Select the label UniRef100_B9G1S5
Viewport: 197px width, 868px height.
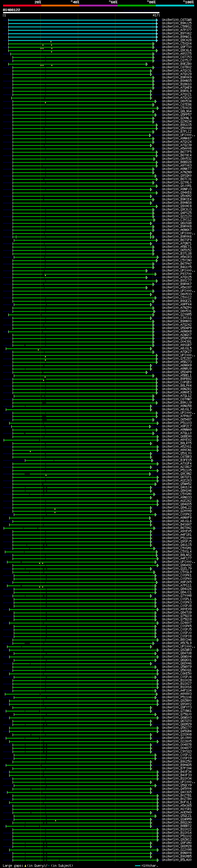(x=177, y=125)
